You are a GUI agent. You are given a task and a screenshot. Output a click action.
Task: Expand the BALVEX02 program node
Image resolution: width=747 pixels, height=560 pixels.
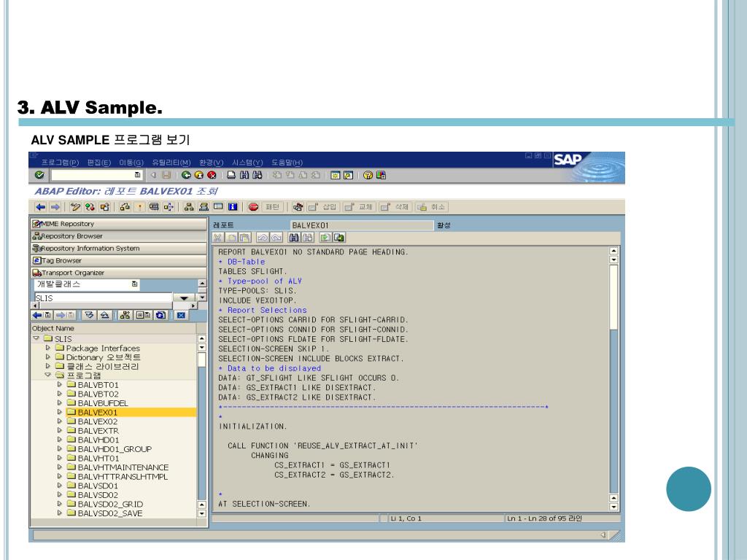click(60, 421)
